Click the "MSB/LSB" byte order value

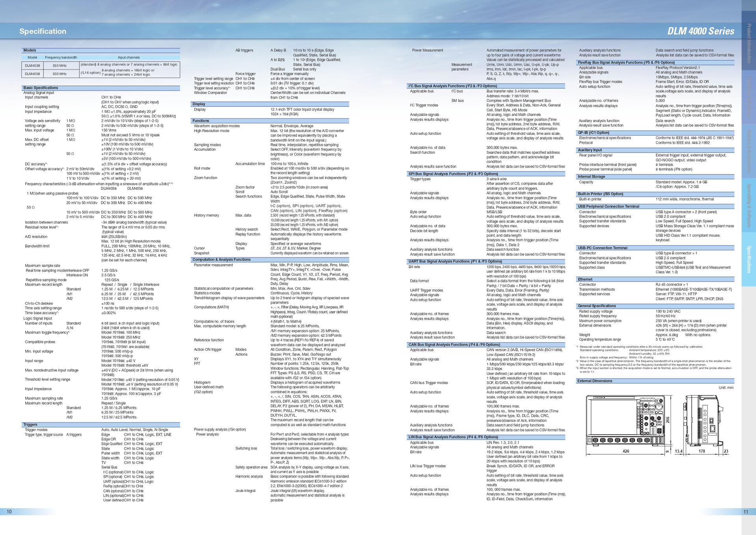[x=494, y=212]
